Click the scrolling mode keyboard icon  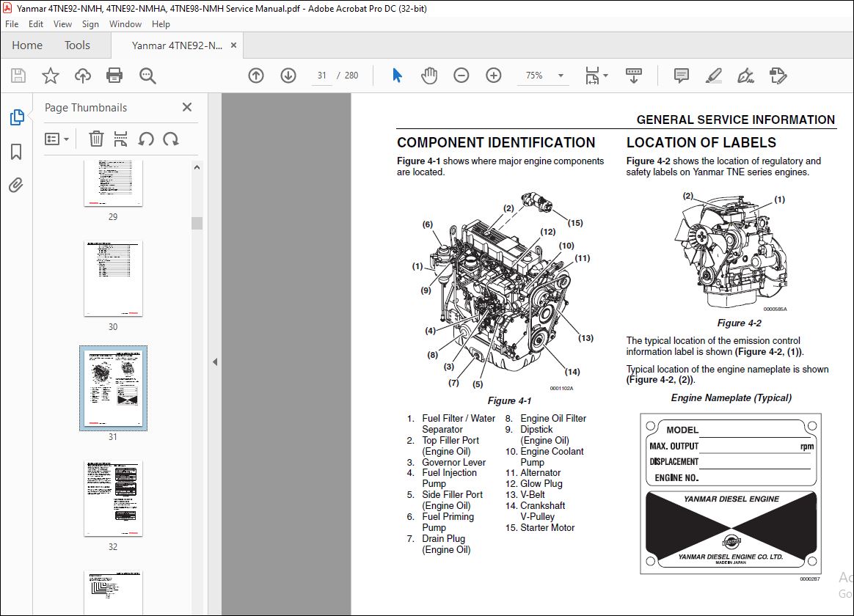[633, 76]
